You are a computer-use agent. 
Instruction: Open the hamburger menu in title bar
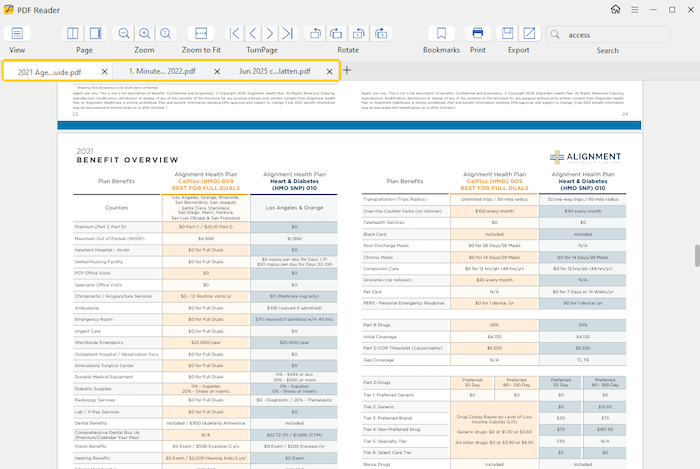coord(634,9)
